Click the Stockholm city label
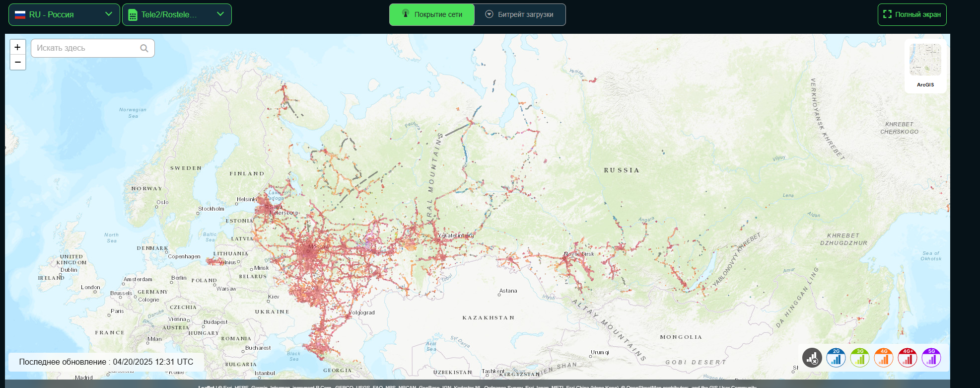 [x=211, y=209]
